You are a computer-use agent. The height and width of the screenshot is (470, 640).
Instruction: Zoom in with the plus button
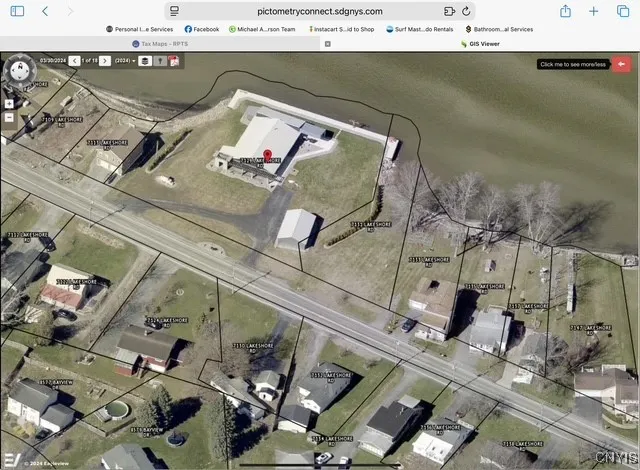[x=9, y=104]
